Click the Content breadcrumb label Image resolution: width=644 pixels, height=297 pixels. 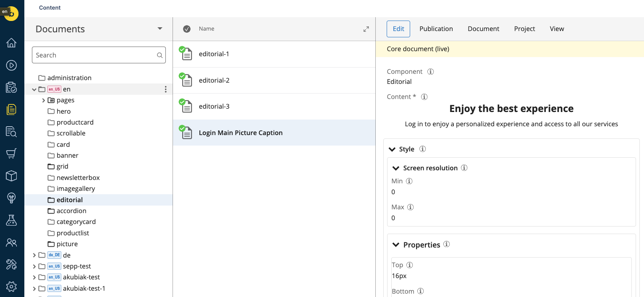[x=50, y=8]
